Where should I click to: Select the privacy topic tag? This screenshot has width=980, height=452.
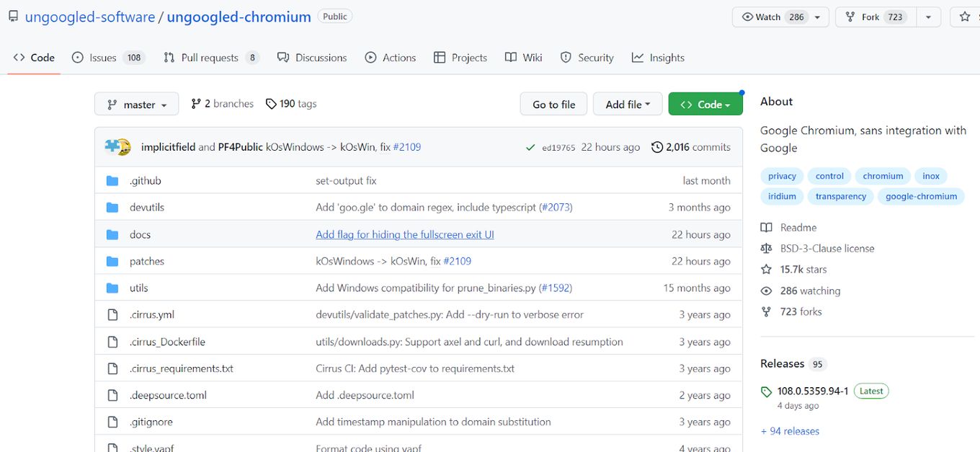pyautogui.click(x=782, y=176)
